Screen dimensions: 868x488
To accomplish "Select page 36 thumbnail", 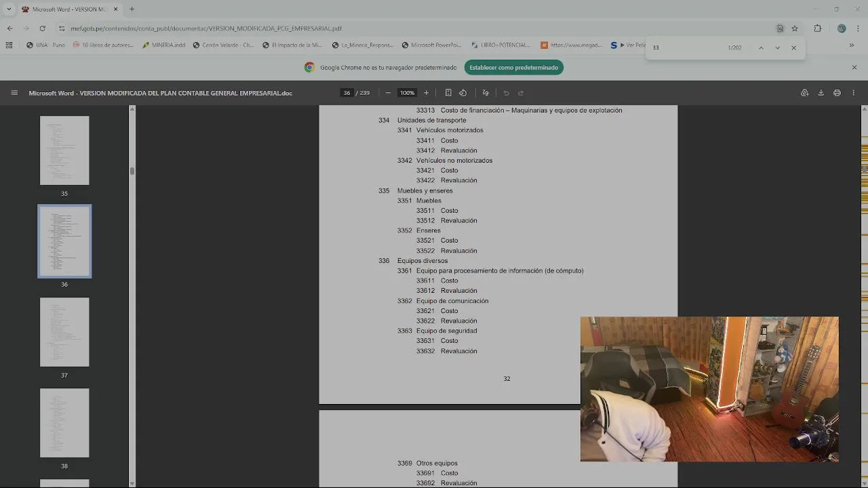I will click(64, 241).
